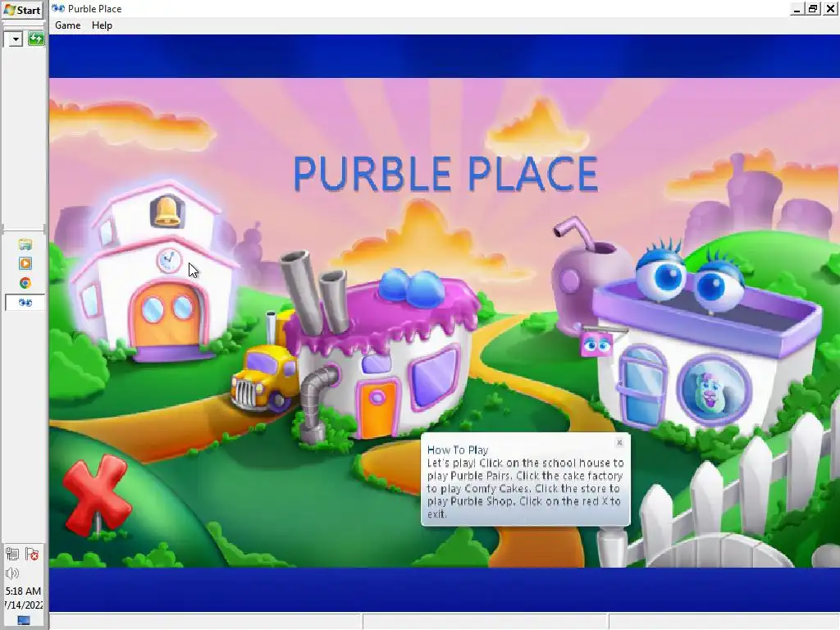840x630 pixels.
Task: Open Google Chrome from the taskbar
Action: 25,283
